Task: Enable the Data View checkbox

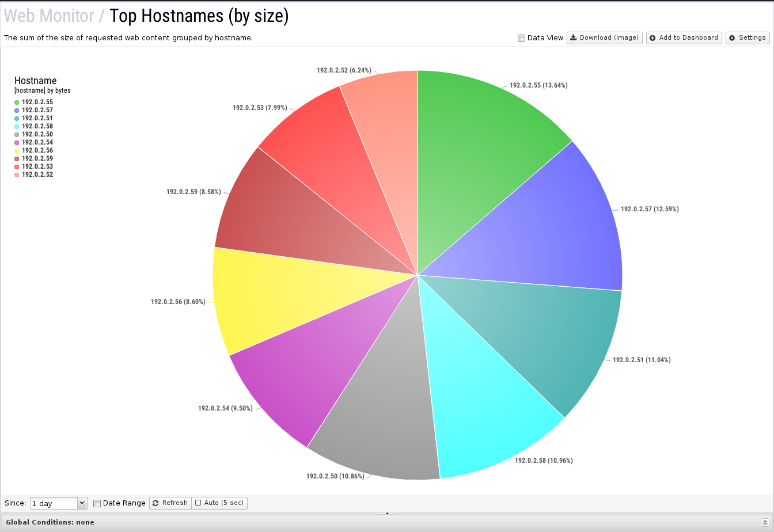Action: tap(521, 39)
